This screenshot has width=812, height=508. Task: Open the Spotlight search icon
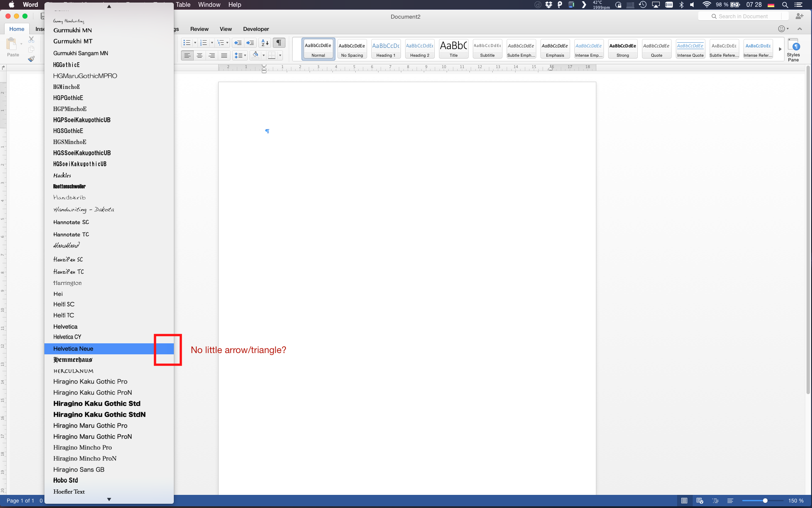(785, 5)
